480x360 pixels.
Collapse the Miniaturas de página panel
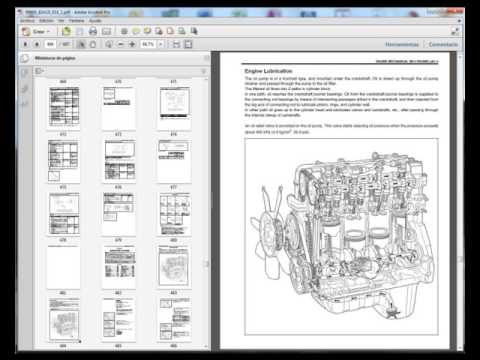[x=206, y=58]
